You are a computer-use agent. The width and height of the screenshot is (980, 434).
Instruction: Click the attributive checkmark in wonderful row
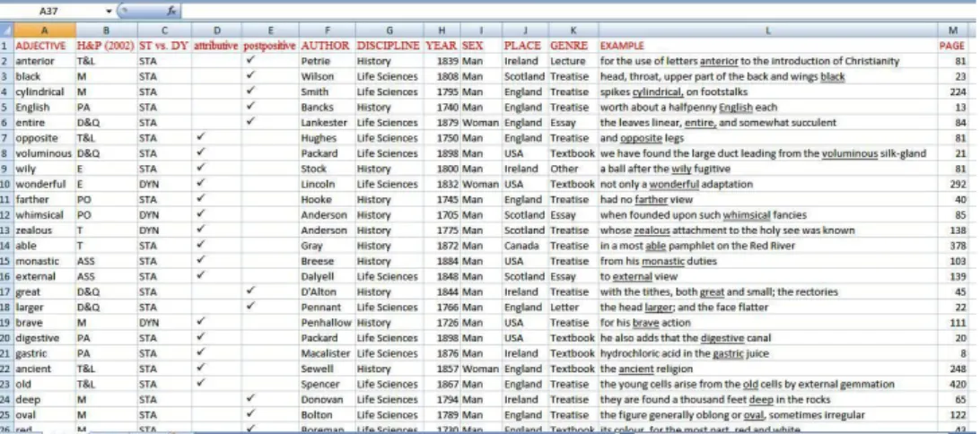pyautogui.click(x=201, y=183)
